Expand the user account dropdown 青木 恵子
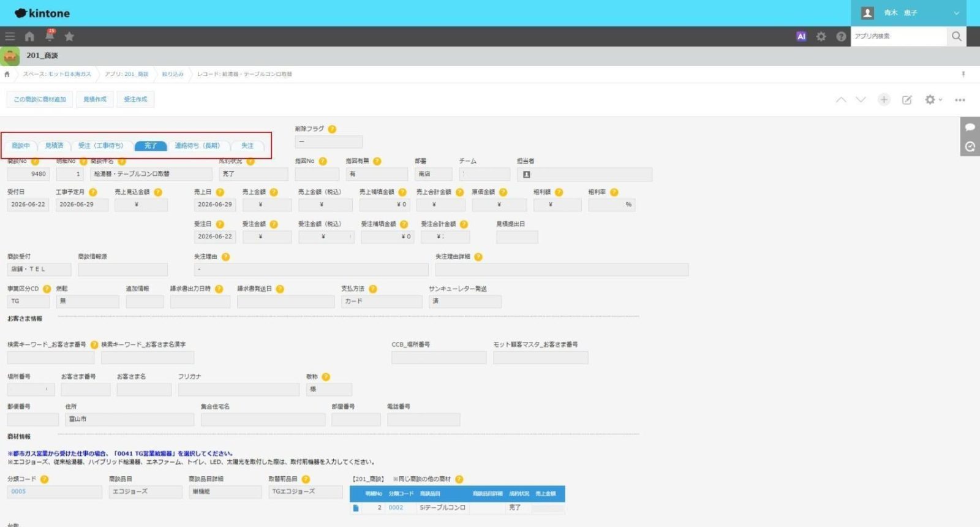Screen dimensions: 980x527 click(x=909, y=13)
